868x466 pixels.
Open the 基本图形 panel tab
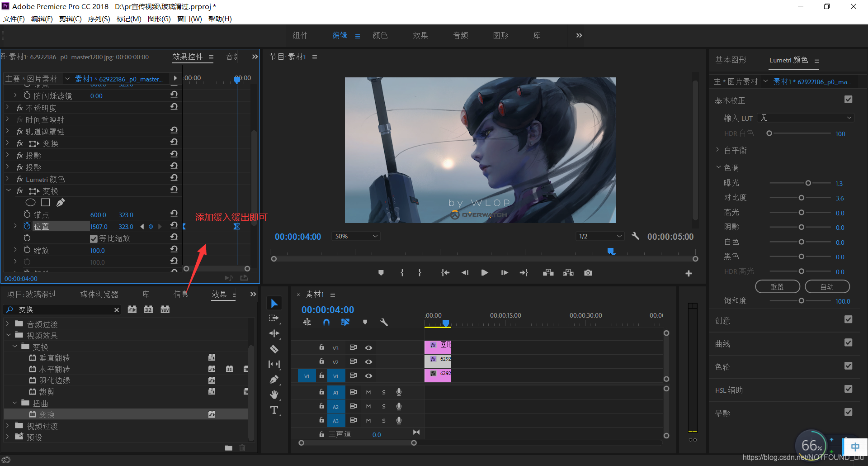pyautogui.click(x=731, y=60)
